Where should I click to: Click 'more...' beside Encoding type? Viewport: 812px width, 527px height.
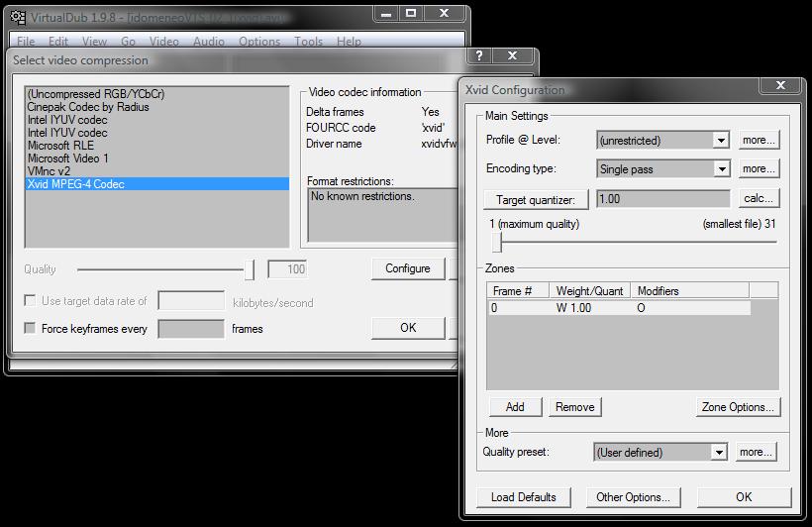point(759,169)
